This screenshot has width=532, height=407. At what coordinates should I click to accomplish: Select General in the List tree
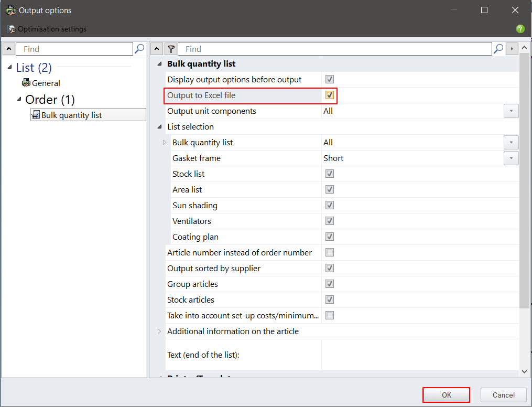46,83
